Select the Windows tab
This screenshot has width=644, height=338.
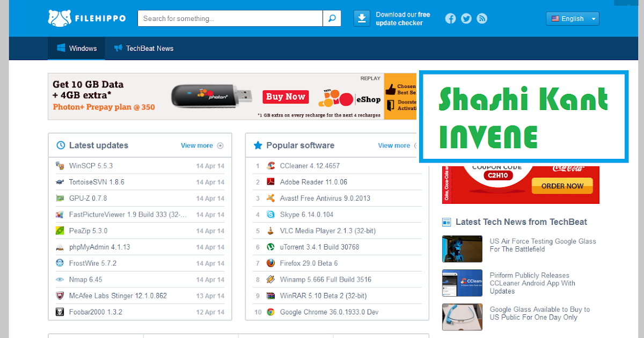(77, 48)
